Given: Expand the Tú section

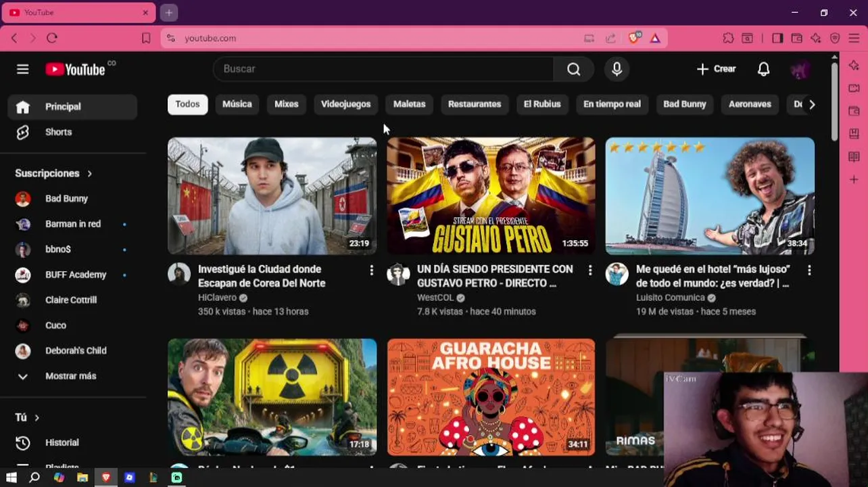Looking at the screenshot, I should [x=27, y=417].
